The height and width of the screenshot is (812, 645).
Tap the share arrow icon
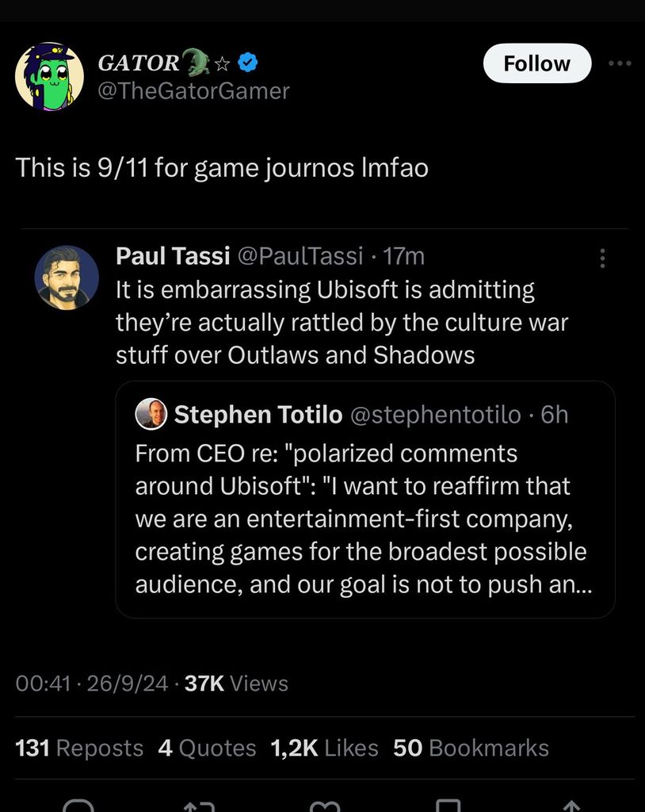(x=571, y=805)
